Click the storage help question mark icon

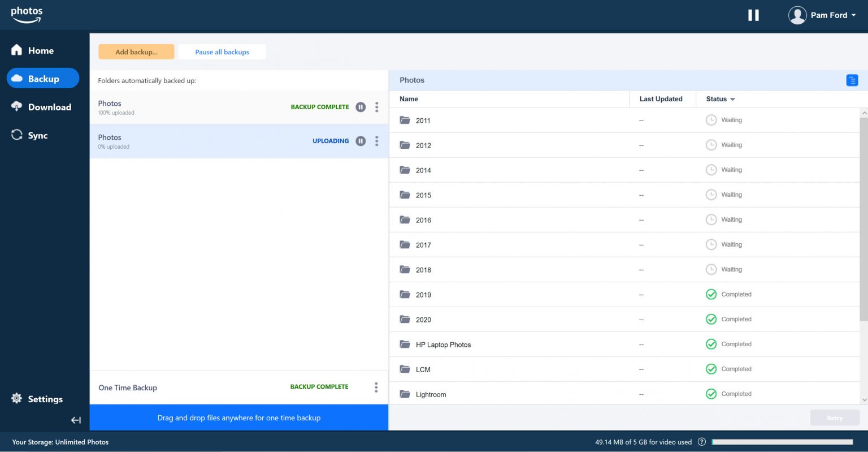(701, 442)
